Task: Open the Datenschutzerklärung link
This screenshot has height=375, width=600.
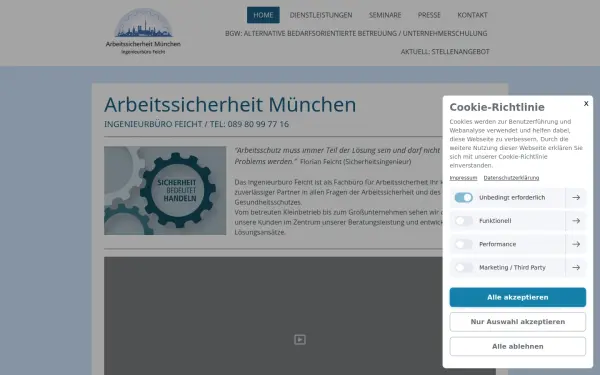Action: (511, 178)
